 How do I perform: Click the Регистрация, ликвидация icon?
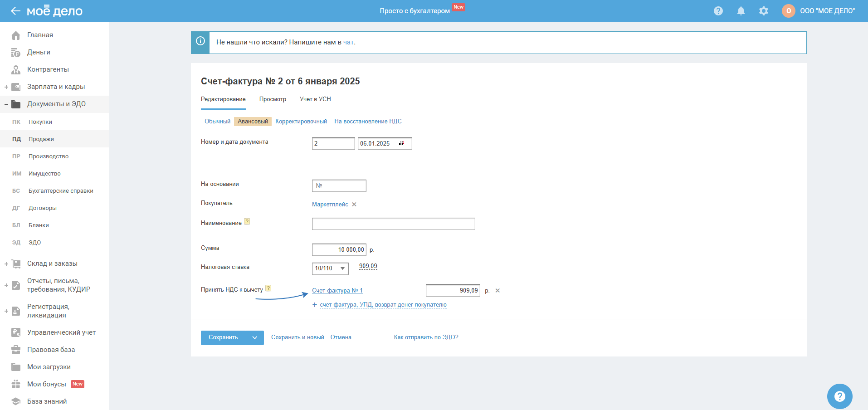[x=16, y=311]
